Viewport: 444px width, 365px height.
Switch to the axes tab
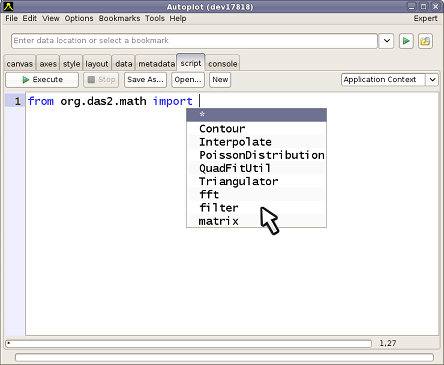coord(48,63)
